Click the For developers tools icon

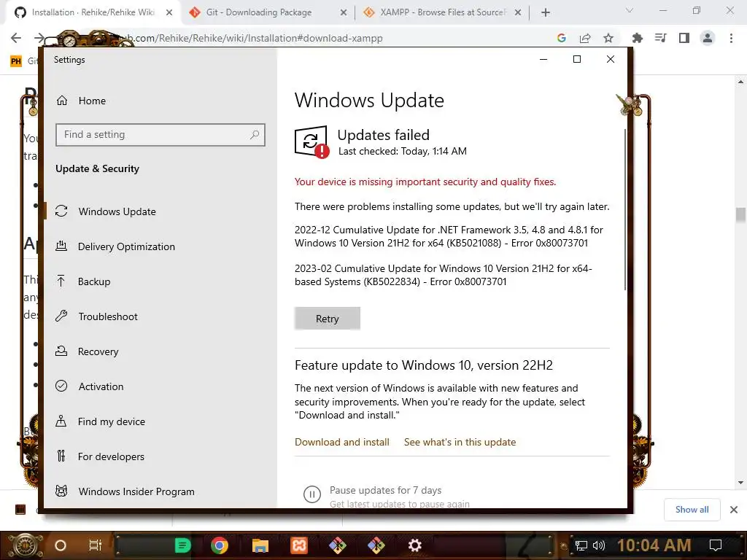(x=61, y=456)
